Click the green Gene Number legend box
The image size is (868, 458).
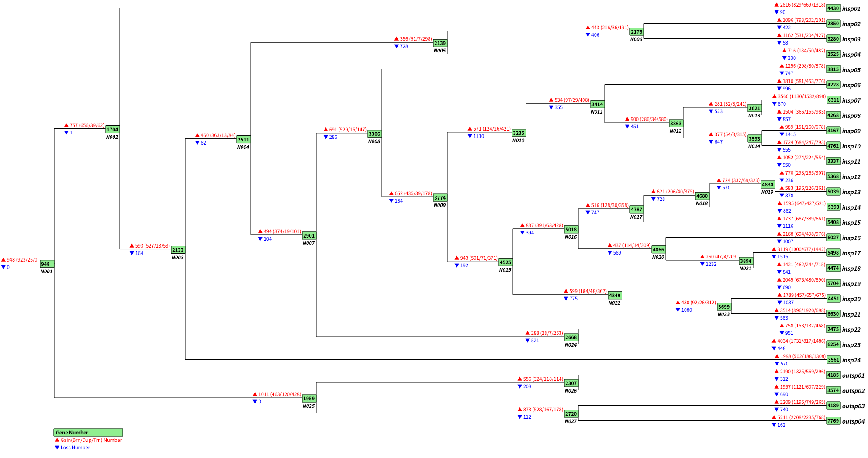pyautogui.click(x=88, y=432)
